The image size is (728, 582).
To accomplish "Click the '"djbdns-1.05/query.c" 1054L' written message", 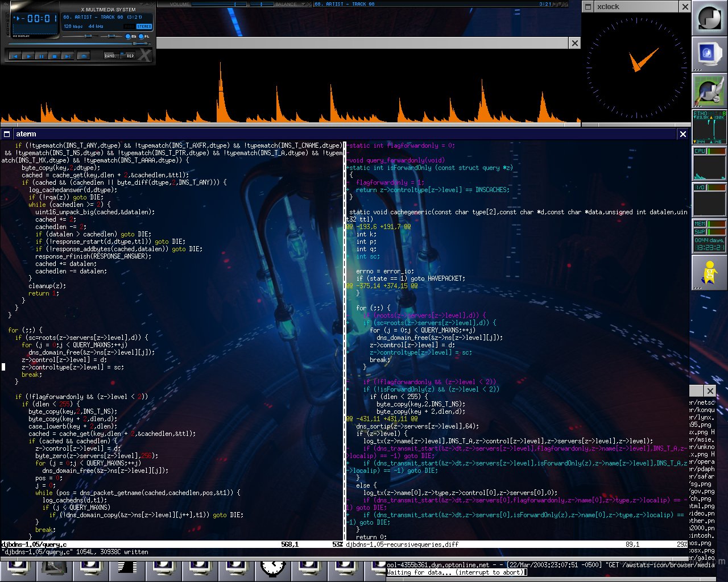I will point(75,552).
